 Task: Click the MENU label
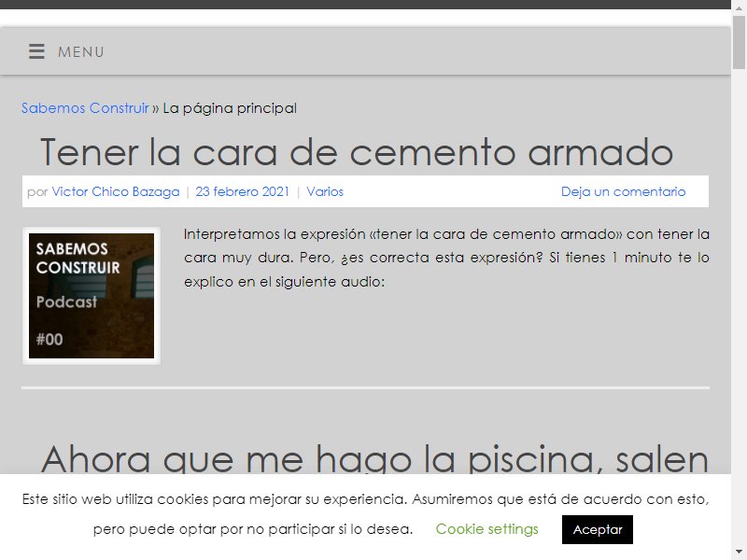pyautogui.click(x=81, y=52)
